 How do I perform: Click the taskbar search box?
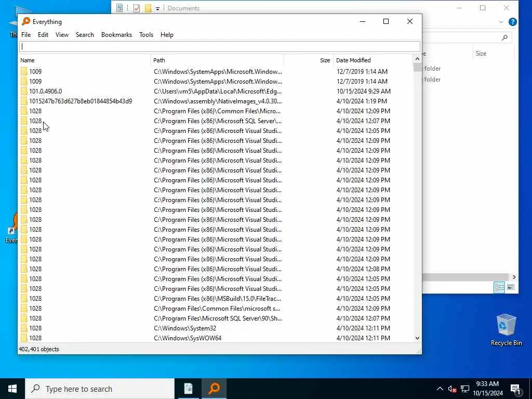100,389
